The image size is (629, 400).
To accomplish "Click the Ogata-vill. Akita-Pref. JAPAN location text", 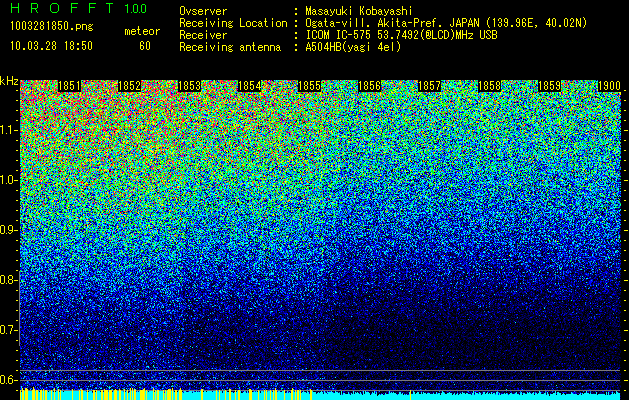I will [x=446, y=23].
